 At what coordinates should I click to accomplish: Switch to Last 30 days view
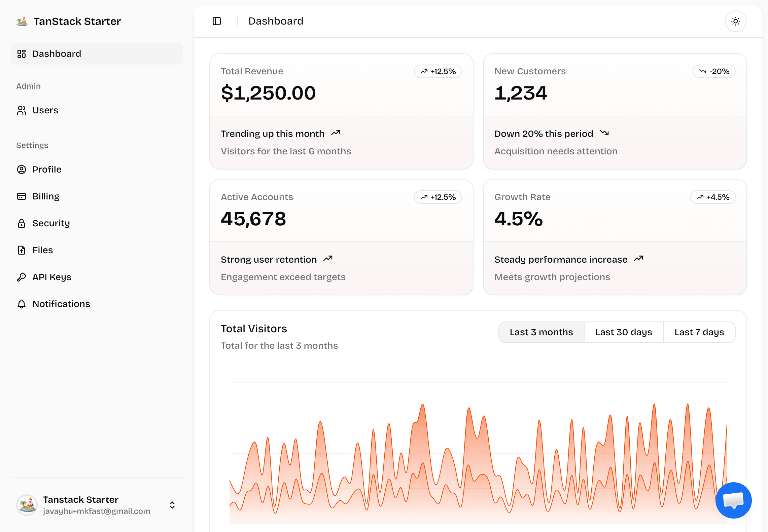pos(623,332)
